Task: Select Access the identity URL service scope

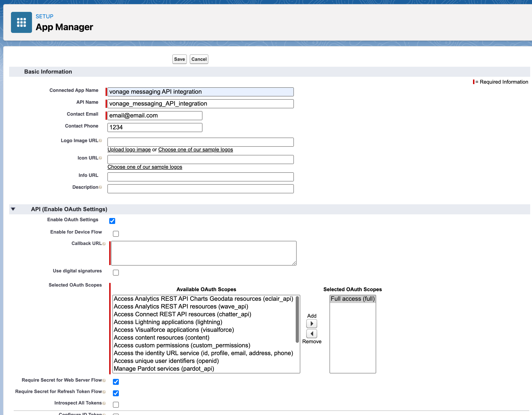Action: [203, 353]
